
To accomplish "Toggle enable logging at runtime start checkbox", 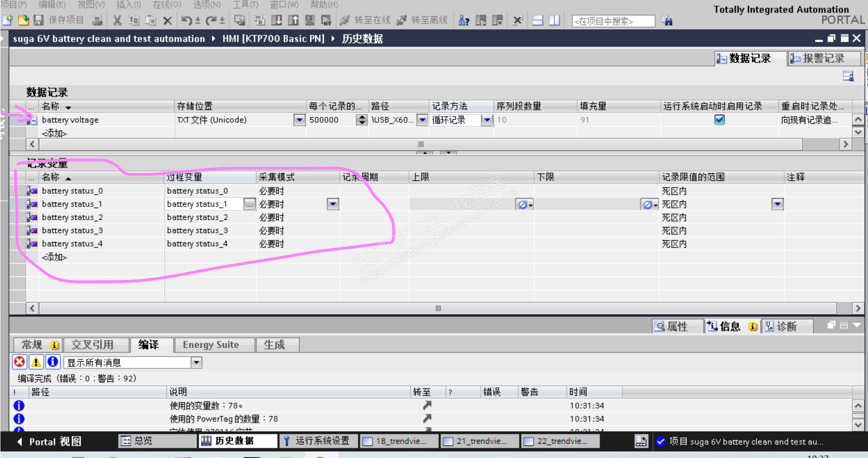I will [x=719, y=120].
